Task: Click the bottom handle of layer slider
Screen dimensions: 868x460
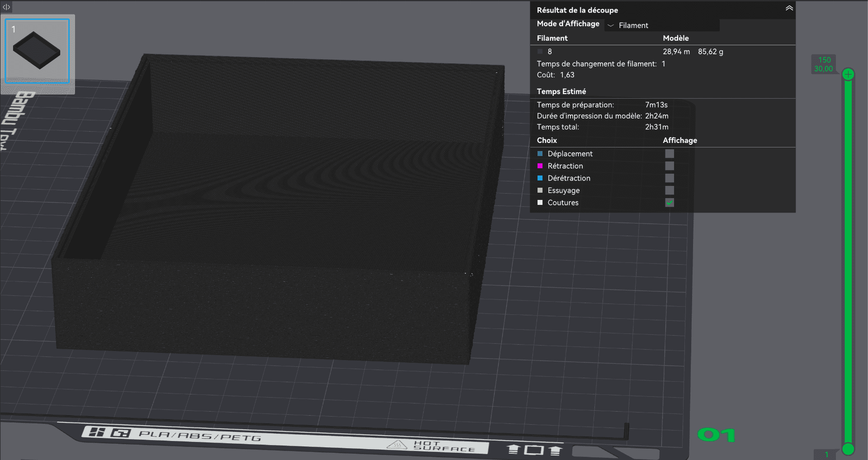Action: (x=848, y=449)
